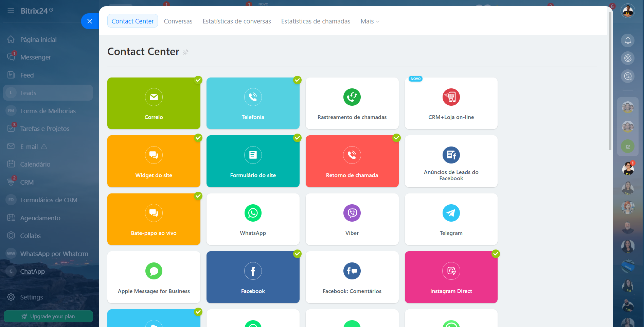
Task: Open Instagram Direct connector
Action: pos(451,277)
